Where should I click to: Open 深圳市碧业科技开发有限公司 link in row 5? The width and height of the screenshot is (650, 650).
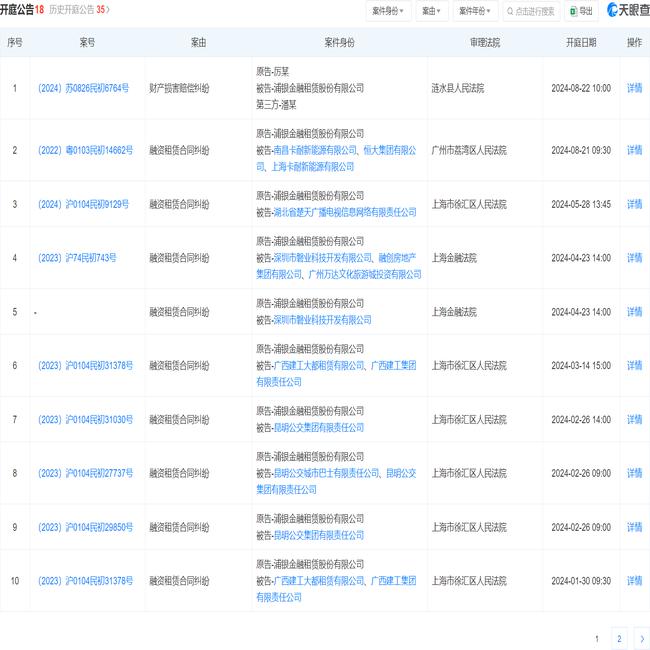(x=323, y=320)
